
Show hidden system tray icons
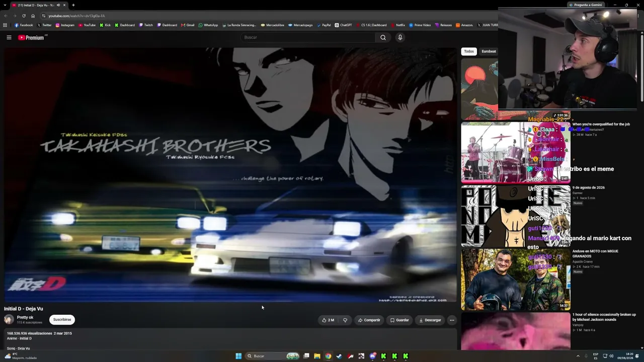[578, 356]
